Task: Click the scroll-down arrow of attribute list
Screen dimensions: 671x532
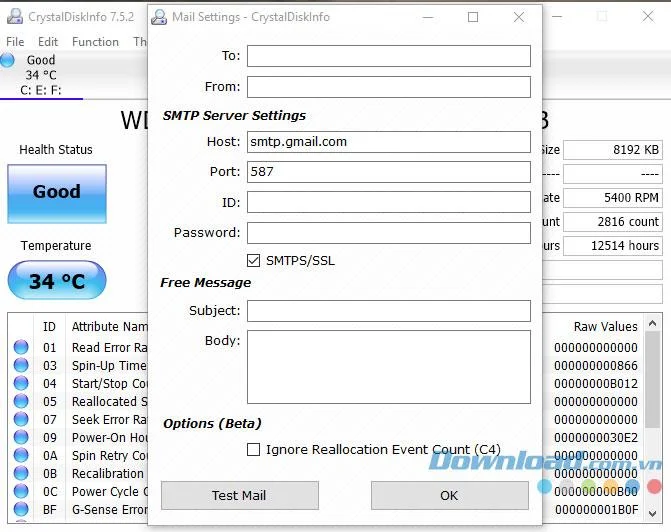Action: [652, 513]
